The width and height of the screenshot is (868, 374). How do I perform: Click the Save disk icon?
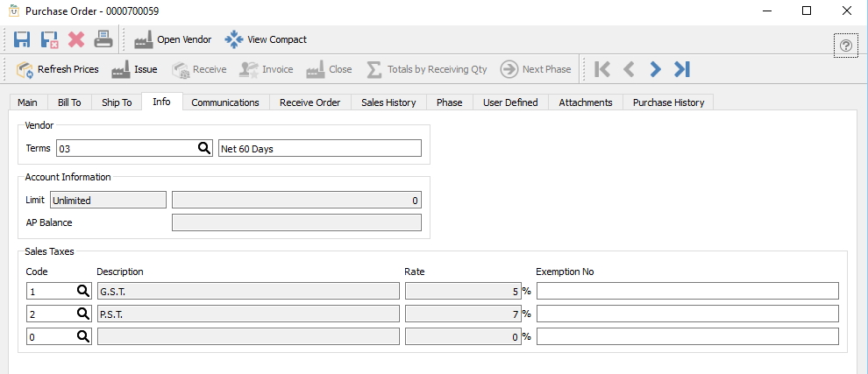(x=23, y=39)
